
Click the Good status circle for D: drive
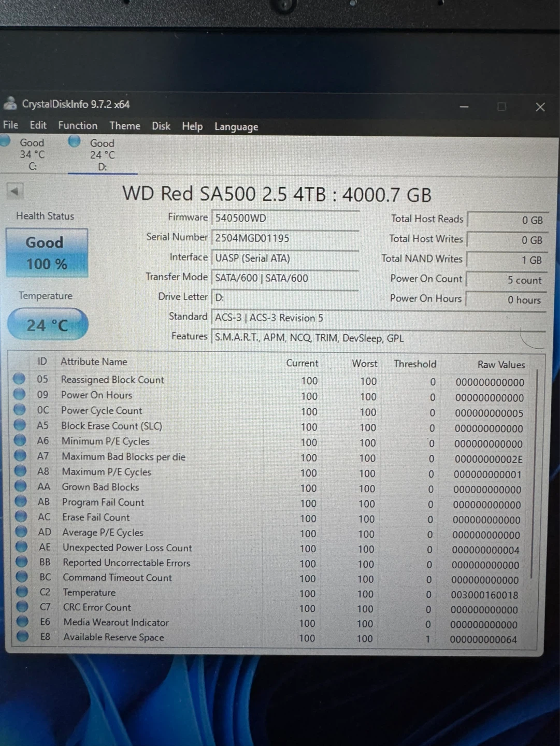coord(74,141)
